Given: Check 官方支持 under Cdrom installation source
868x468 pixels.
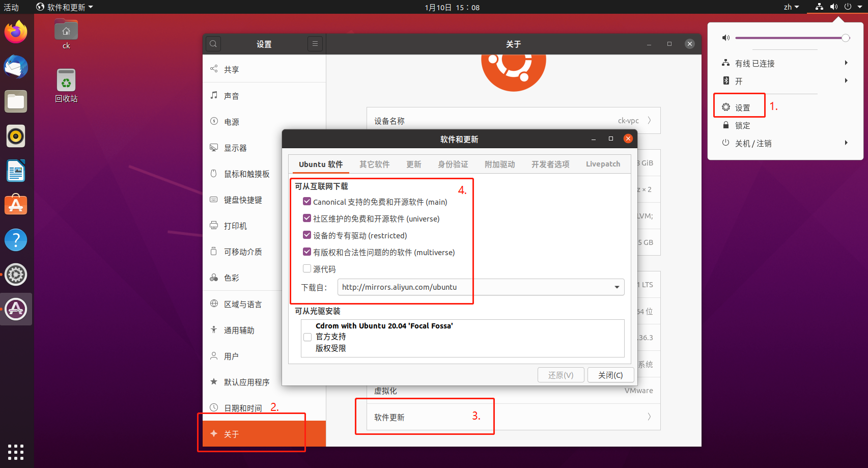Looking at the screenshot, I should coord(307,337).
